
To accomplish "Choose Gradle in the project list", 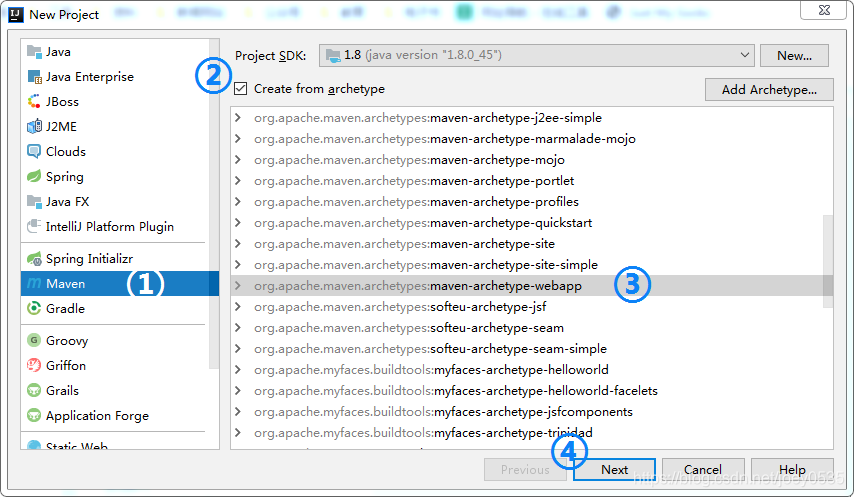I will click(x=65, y=309).
